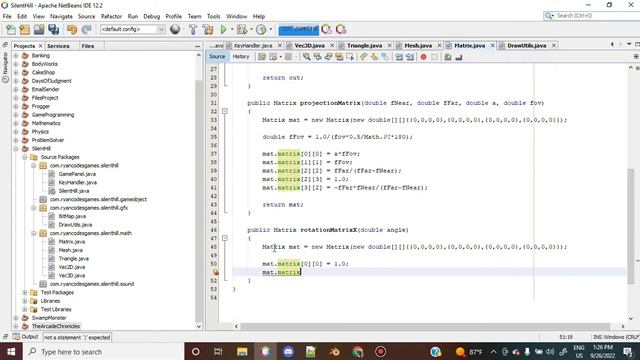This screenshot has height=360, width=640.
Task: Click the Redo toolbar icon
Action: (86, 29)
